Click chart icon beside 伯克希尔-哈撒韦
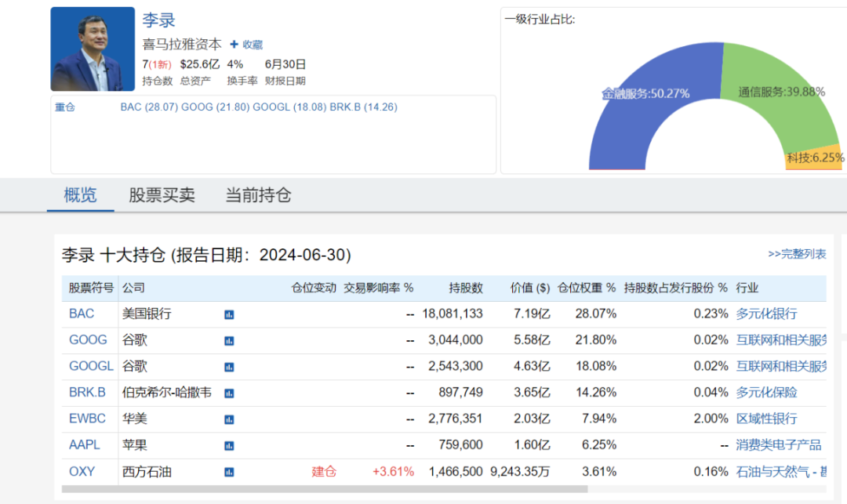Screen dimensions: 847x504 [x=229, y=393]
